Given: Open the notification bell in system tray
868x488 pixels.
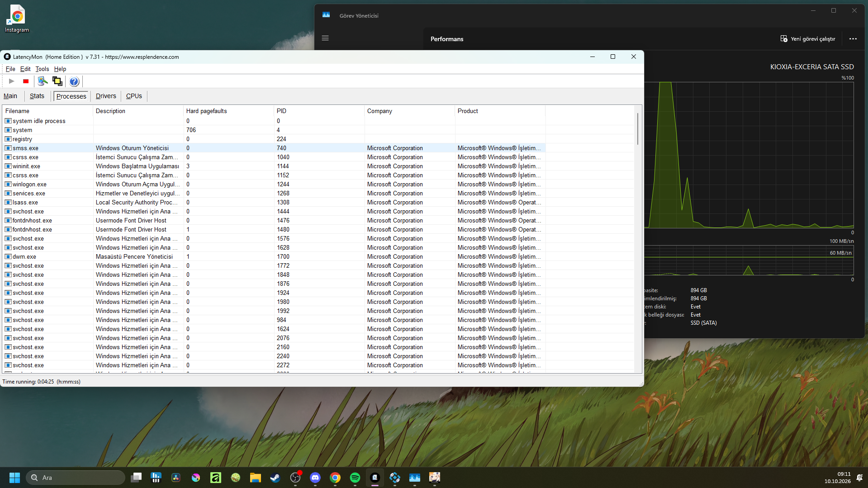Looking at the screenshot, I should (x=859, y=478).
